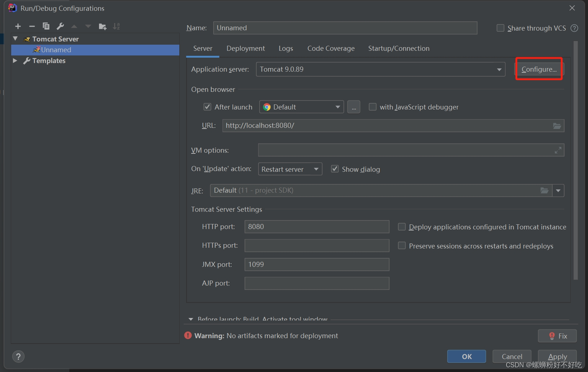The image size is (588, 372).
Task: Click the browser ellipsis button
Action: coord(354,107)
